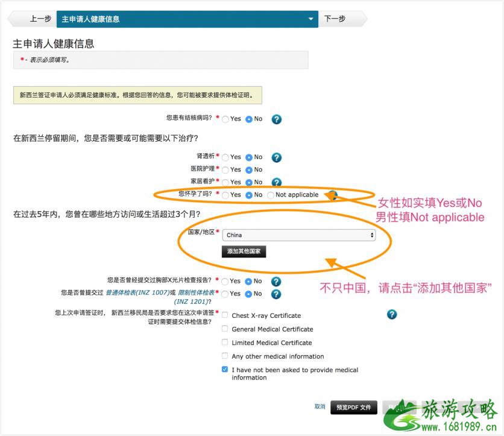Viewport: 504px width, 436px height.
Task: Click the 预览PDF 文件 button
Action: tap(354, 408)
